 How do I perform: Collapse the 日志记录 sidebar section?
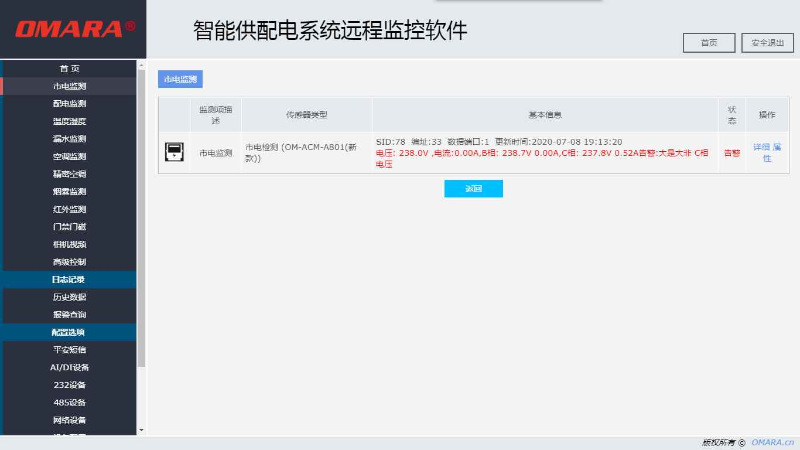coord(68,280)
